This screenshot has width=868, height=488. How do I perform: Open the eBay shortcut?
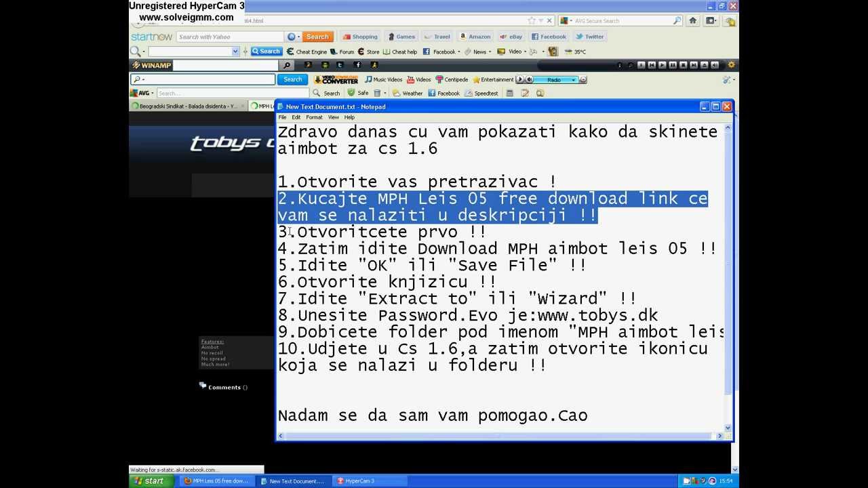pos(511,37)
